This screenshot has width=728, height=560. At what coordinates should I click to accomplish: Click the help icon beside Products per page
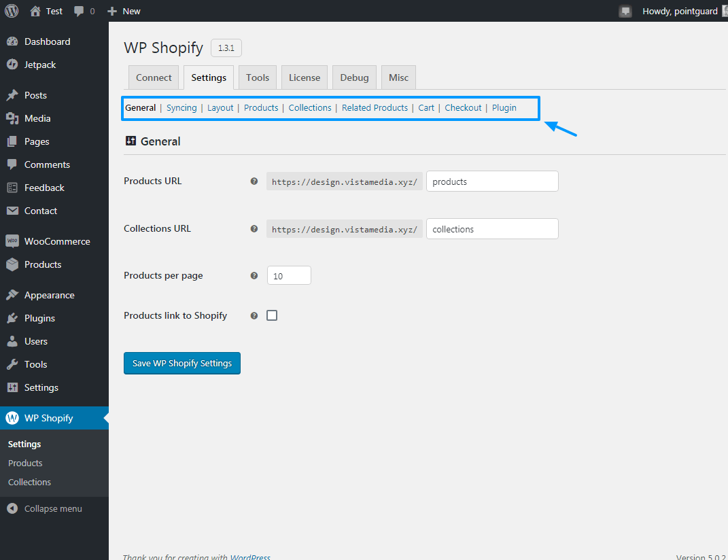point(254,275)
